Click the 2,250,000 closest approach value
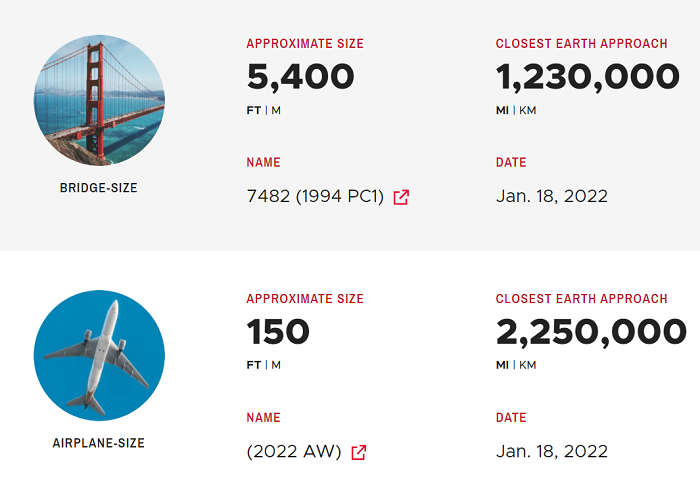700x496 pixels. coord(591,331)
